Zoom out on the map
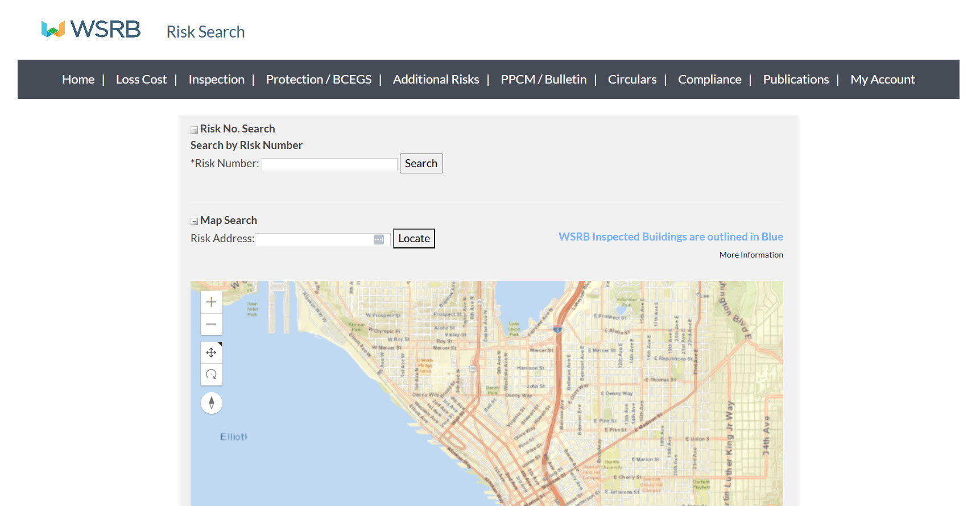The height and width of the screenshot is (506, 980). point(211,324)
